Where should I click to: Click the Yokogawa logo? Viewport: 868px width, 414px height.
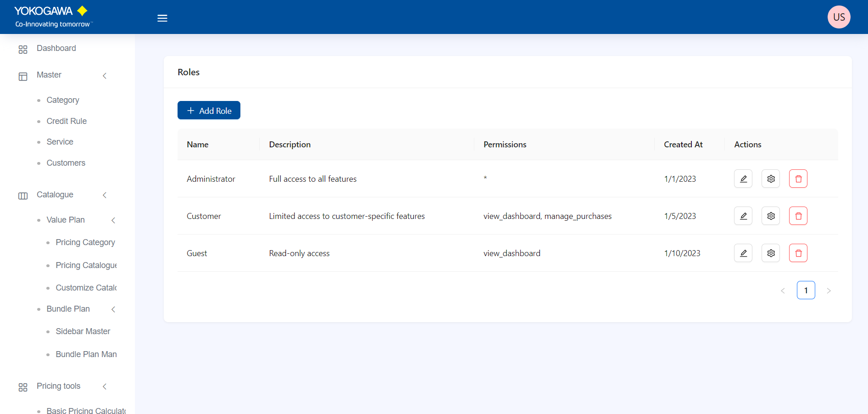(53, 17)
